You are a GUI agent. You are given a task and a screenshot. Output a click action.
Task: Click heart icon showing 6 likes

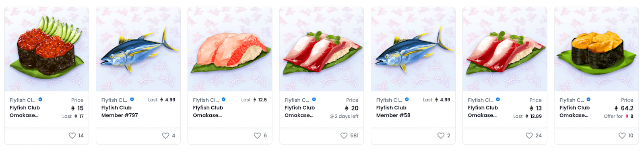(257, 135)
